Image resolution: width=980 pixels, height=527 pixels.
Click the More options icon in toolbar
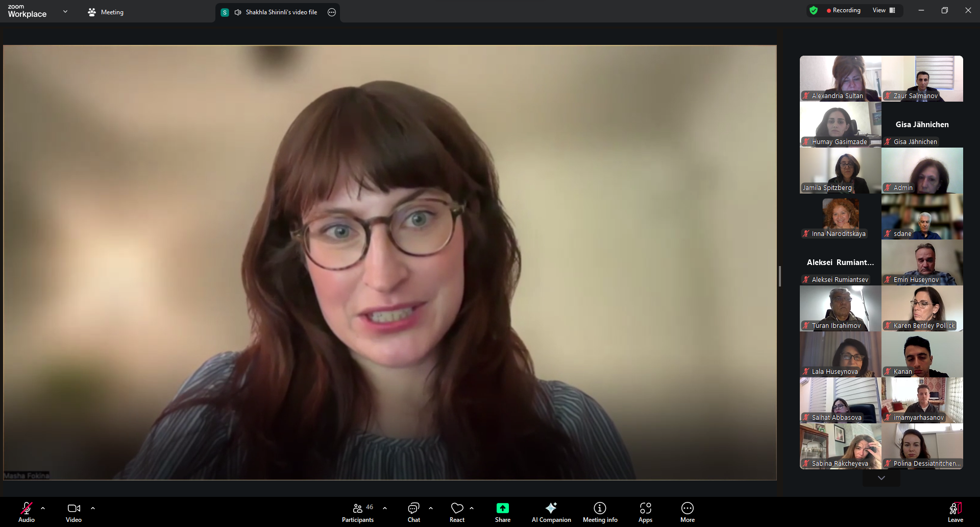coord(687,512)
